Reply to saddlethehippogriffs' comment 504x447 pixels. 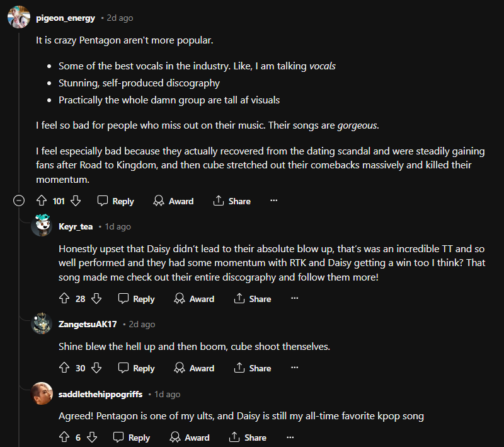point(132,438)
